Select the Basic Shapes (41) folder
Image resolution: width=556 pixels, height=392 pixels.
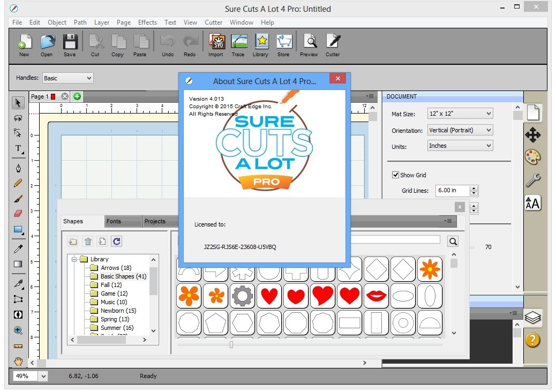point(123,276)
